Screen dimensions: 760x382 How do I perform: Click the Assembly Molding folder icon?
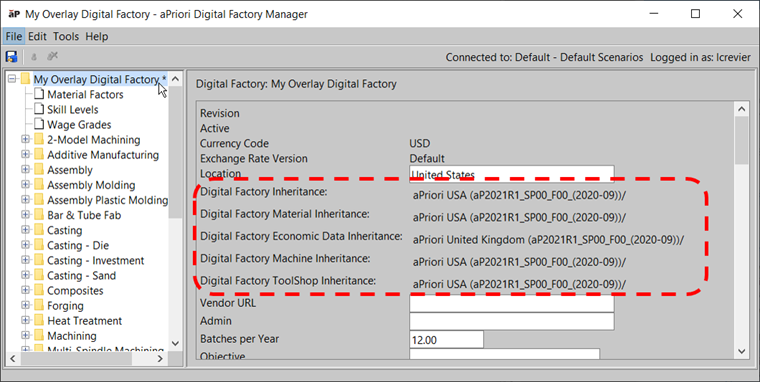[x=39, y=185]
